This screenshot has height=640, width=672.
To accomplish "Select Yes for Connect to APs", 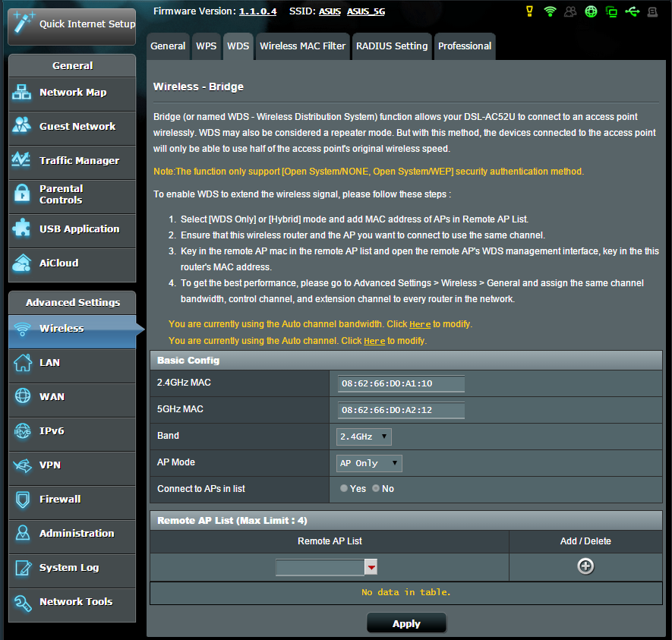I will coord(344,488).
